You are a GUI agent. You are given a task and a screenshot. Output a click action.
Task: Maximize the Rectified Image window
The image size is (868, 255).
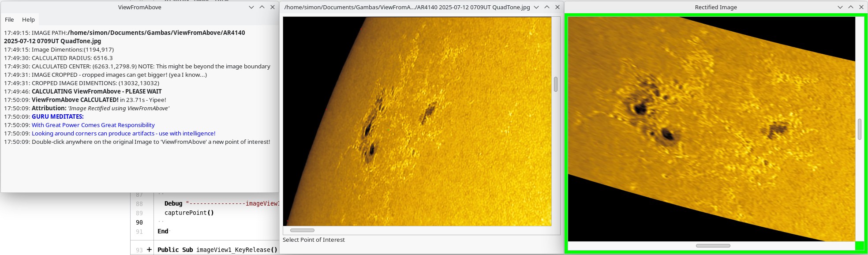(851, 7)
